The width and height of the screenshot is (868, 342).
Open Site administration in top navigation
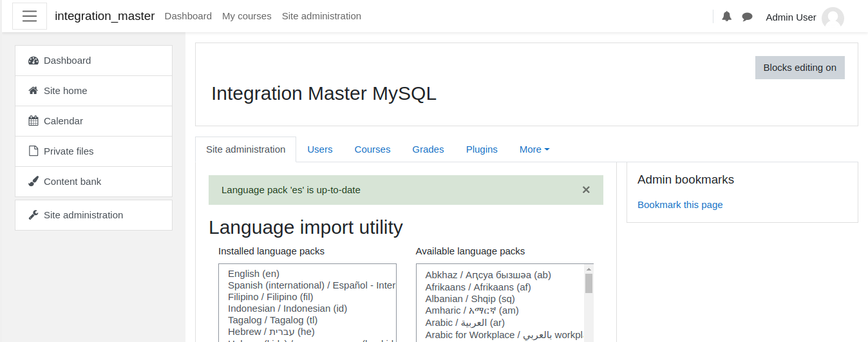pos(321,16)
